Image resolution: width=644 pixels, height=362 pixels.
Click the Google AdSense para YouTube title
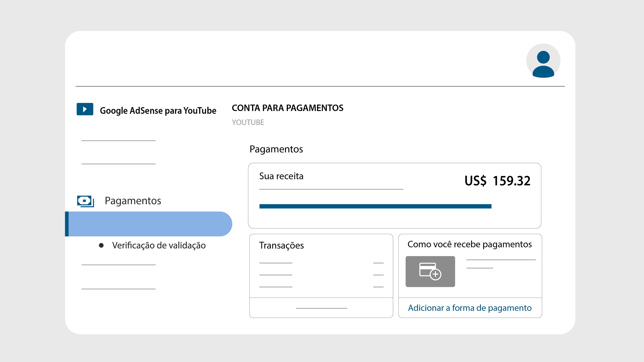point(158,111)
